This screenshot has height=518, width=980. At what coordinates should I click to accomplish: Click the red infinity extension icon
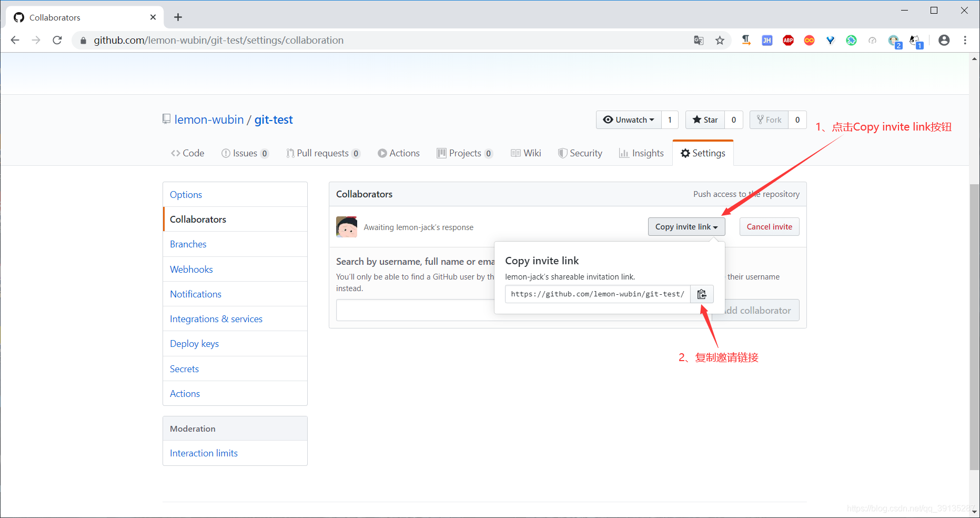click(809, 40)
